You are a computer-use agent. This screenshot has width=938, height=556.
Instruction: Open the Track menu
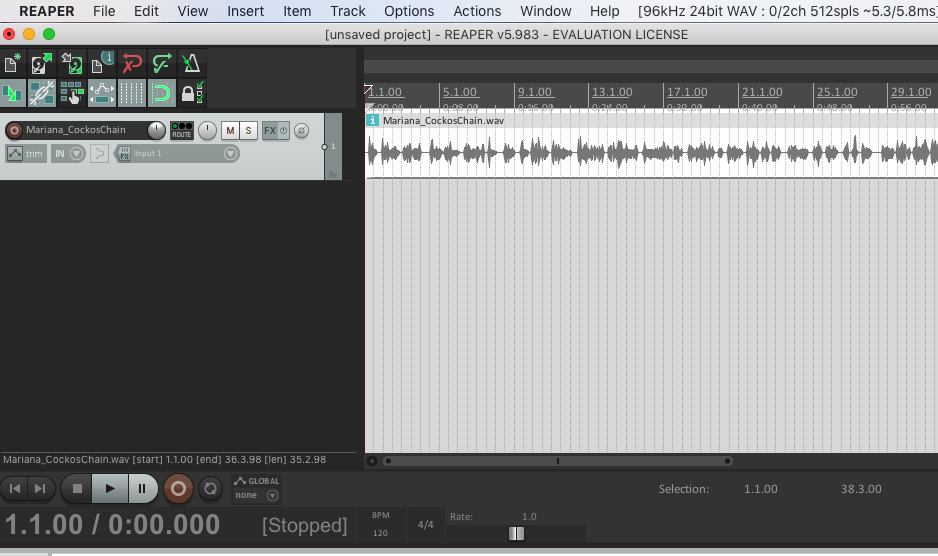point(347,11)
